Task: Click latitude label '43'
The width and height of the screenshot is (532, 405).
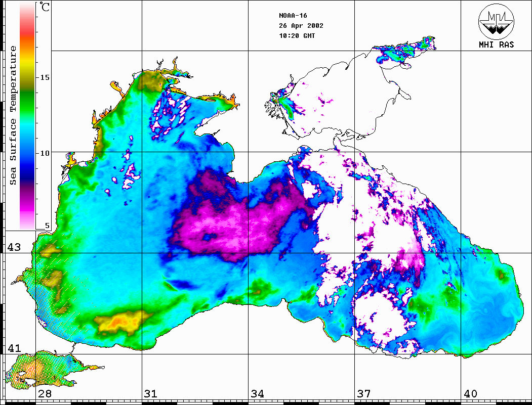Action: coord(14,247)
